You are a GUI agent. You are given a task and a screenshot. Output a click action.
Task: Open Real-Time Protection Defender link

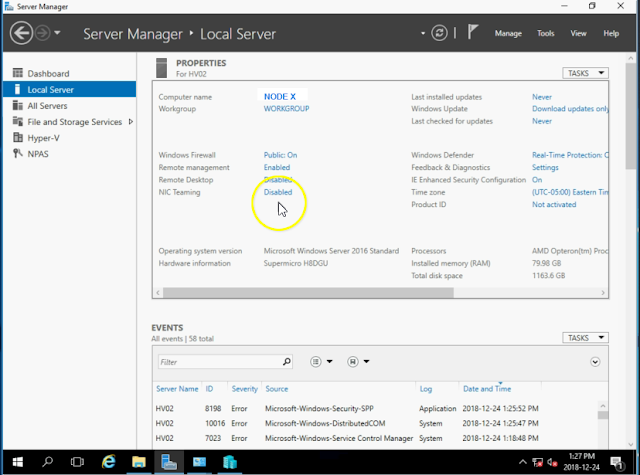570,155
